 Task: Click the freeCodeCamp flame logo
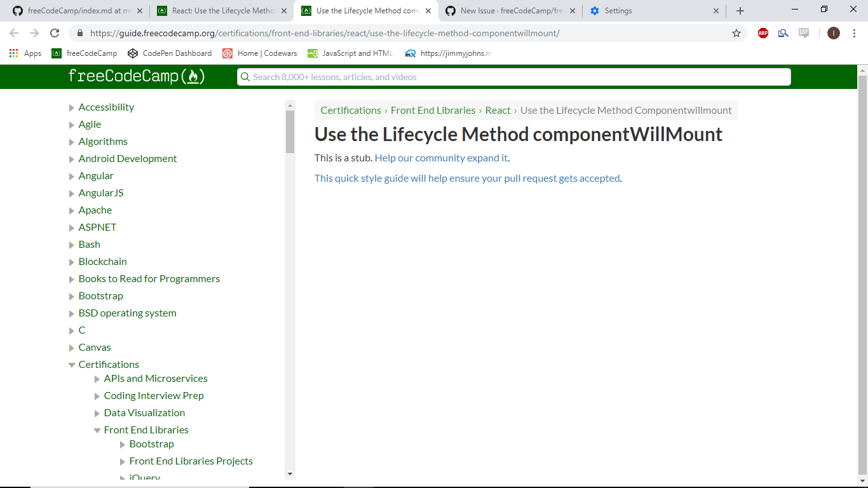click(195, 76)
